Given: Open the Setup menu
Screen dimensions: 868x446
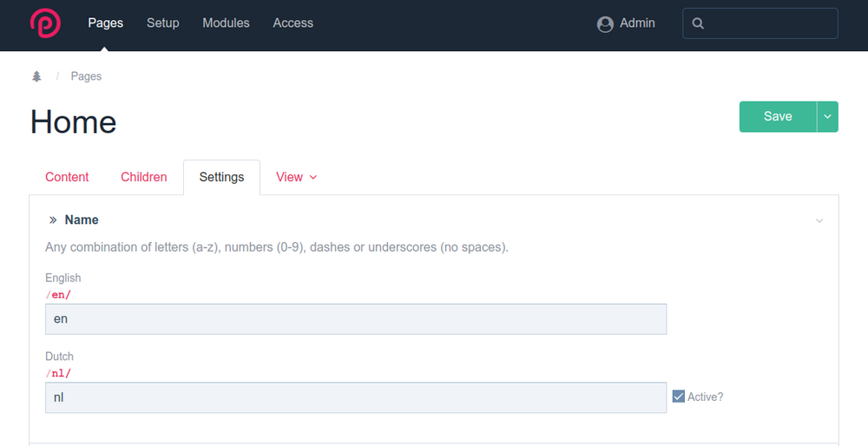Looking at the screenshot, I should [x=162, y=23].
